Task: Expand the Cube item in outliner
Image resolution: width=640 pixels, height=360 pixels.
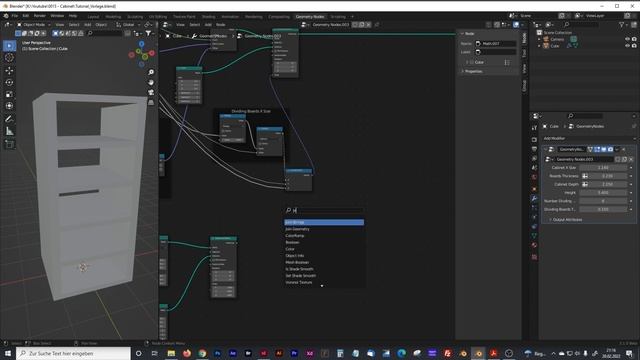Action: (x=539, y=46)
